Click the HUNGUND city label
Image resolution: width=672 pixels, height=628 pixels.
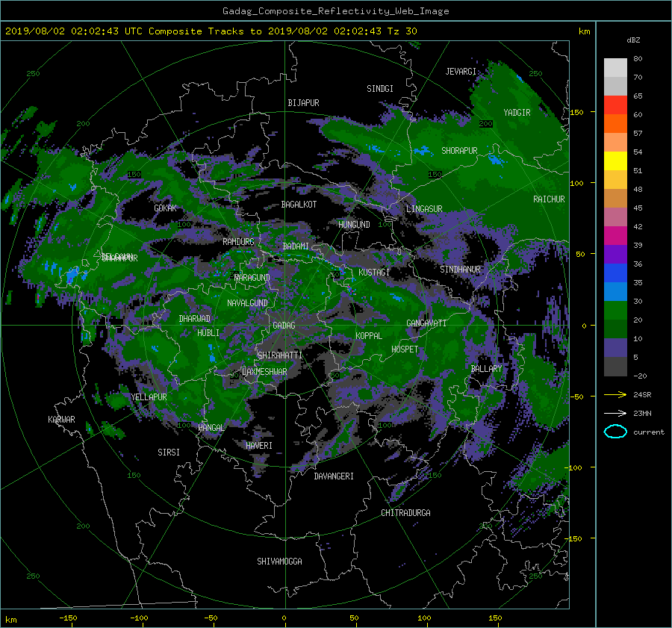coord(354,225)
